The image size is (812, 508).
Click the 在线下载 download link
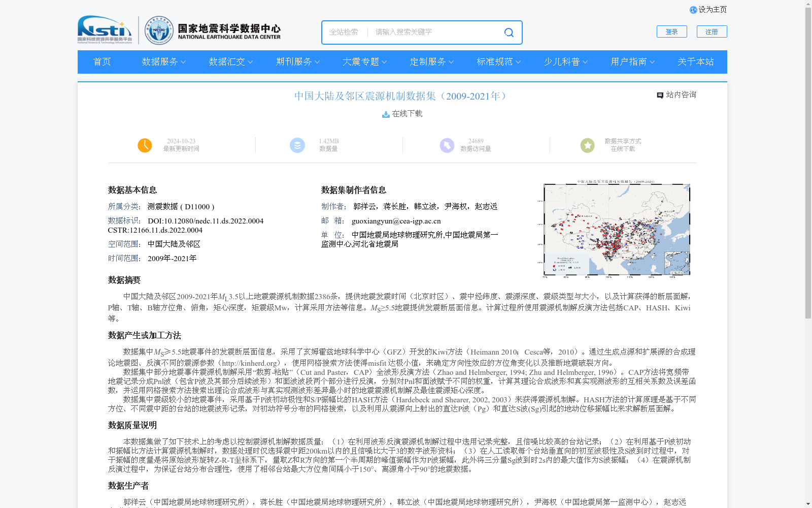pos(408,114)
